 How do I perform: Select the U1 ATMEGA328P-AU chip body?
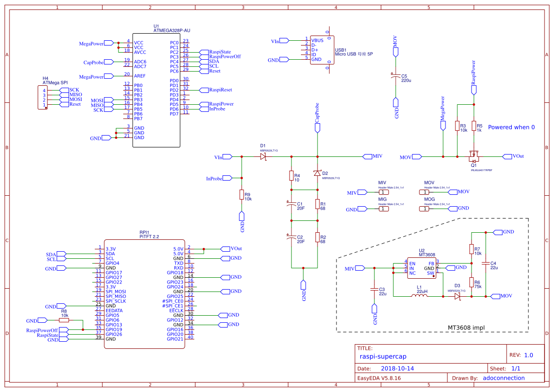tap(156, 90)
